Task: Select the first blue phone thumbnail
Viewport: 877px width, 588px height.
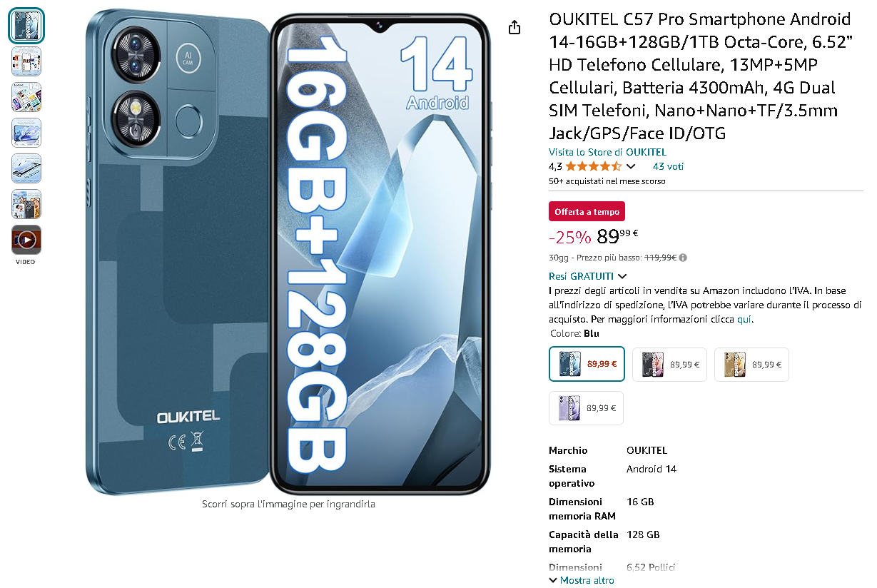Action: (26, 26)
